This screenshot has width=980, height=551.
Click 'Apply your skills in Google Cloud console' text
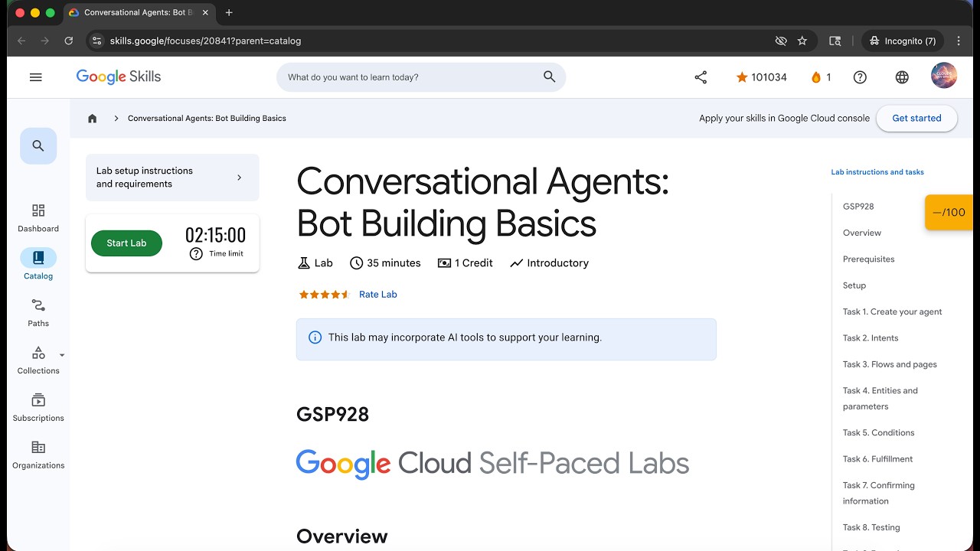pos(784,119)
